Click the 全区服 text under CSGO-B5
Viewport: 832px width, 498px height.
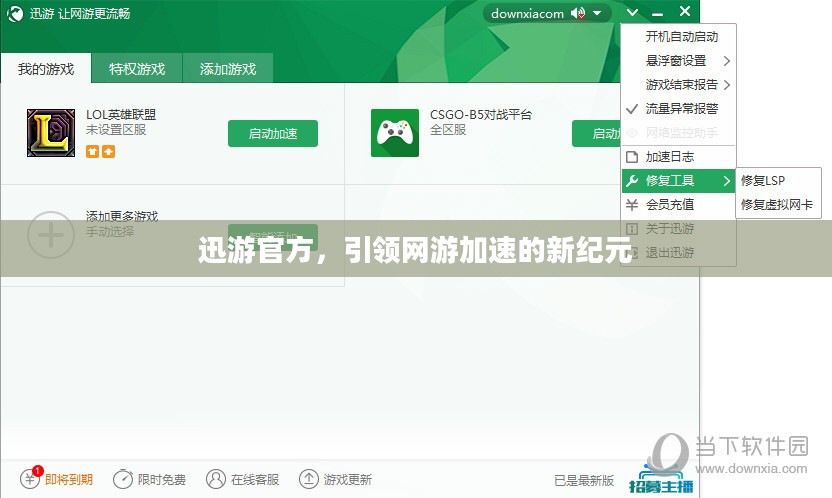tap(448, 130)
